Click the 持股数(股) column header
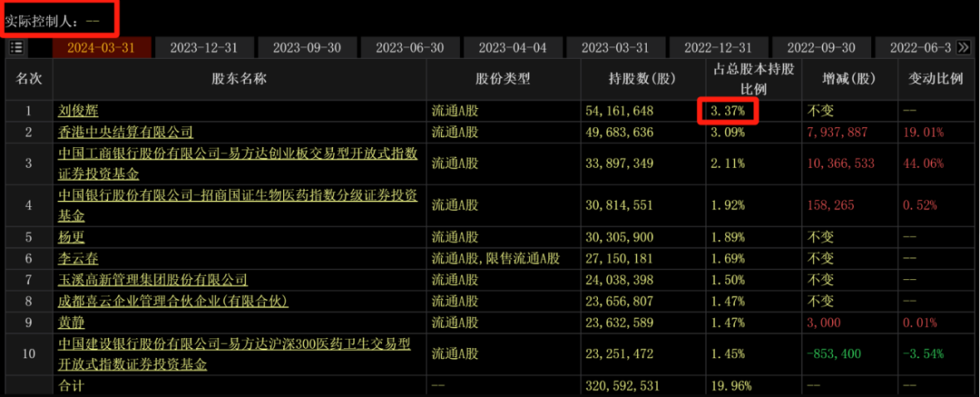 click(643, 79)
